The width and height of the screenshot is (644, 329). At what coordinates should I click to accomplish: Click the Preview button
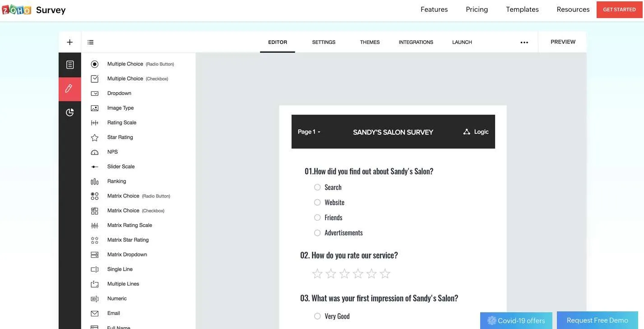click(x=563, y=42)
